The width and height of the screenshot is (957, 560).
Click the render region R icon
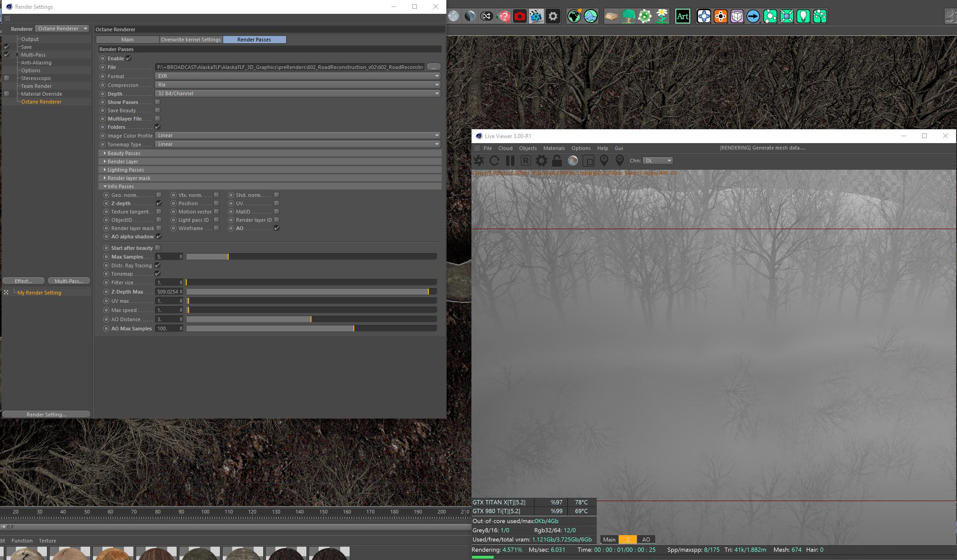(525, 161)
